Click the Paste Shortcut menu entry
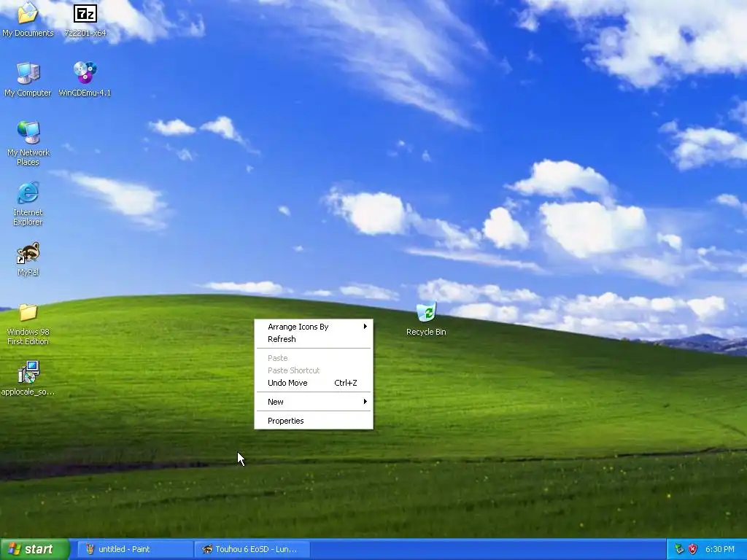 click(314, 370)
